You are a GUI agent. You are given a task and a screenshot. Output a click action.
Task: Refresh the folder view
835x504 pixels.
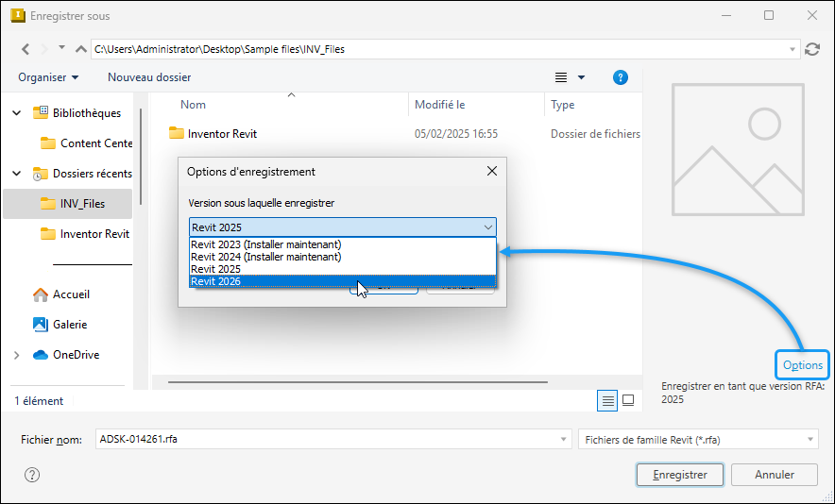click(x=812, y=49)
